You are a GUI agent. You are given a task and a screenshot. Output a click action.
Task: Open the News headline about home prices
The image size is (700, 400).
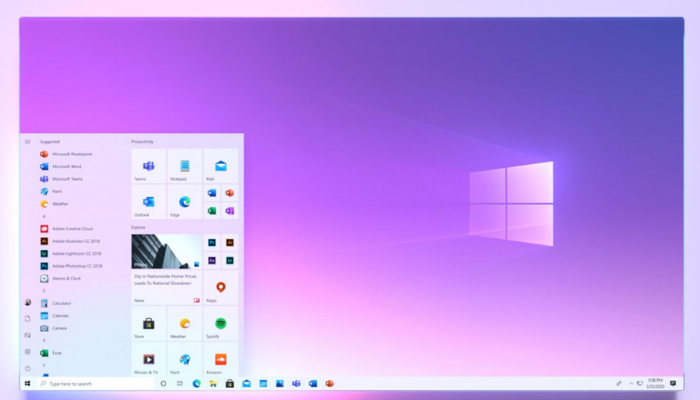(165, 280)
